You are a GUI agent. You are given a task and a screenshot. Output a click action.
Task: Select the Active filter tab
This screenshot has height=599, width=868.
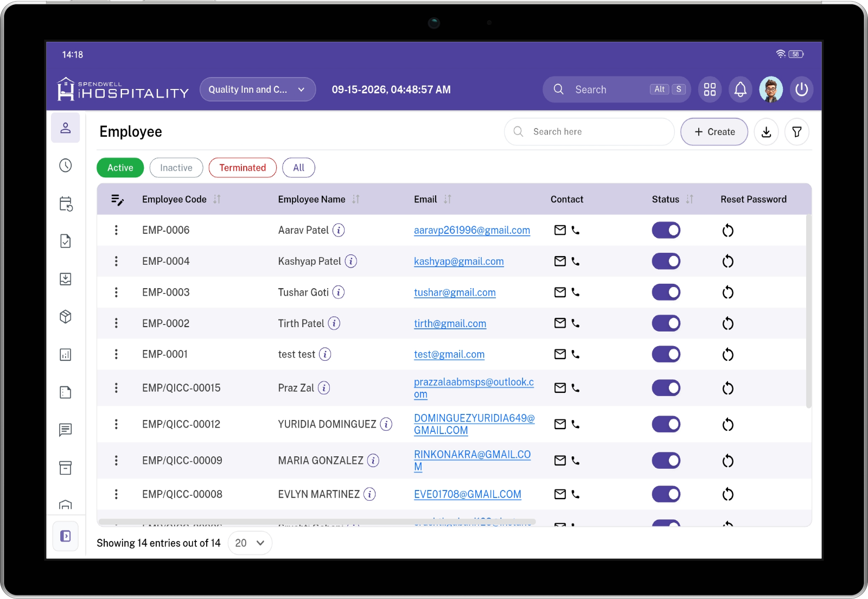click(x=120, y=168)
